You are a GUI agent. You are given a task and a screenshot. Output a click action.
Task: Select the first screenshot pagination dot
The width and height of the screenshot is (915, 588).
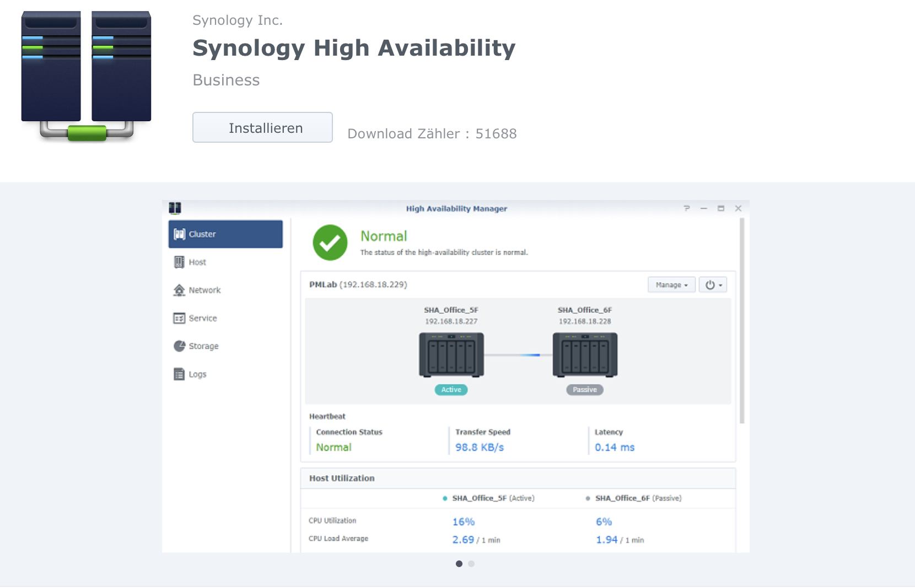(459, 564)
